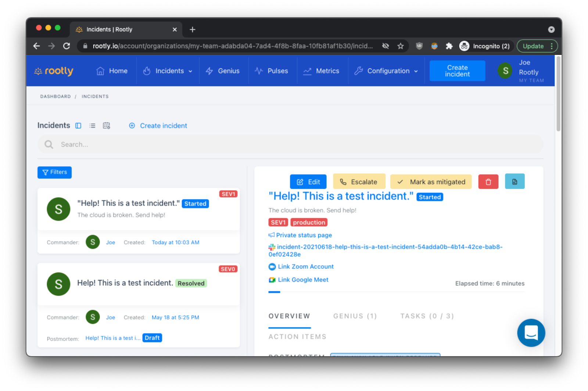This screenshot has width=588, height=391.
Task: Switch to list view icon
Action: pyautogui.click(x=92, y=126)
